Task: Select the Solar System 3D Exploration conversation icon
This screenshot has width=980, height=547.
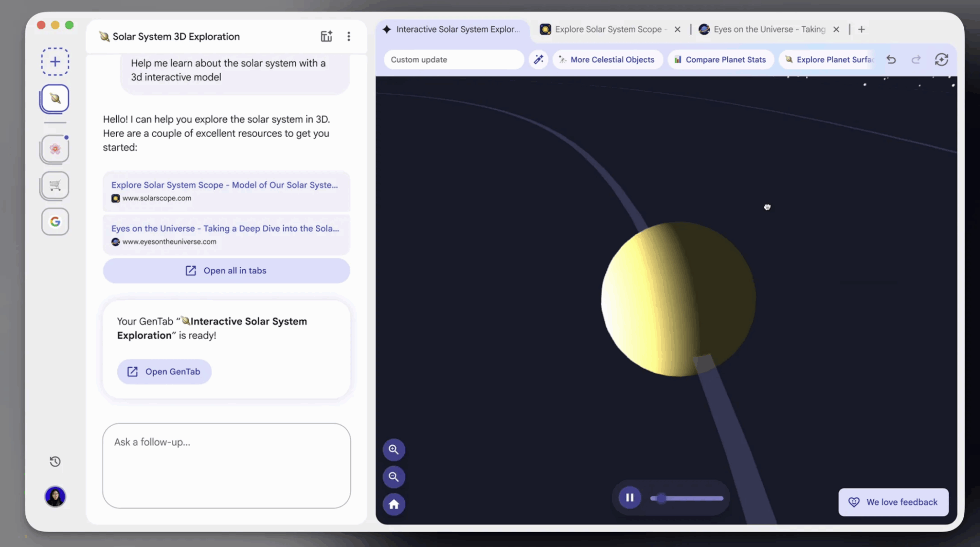Action: click(x=55, y=98)
